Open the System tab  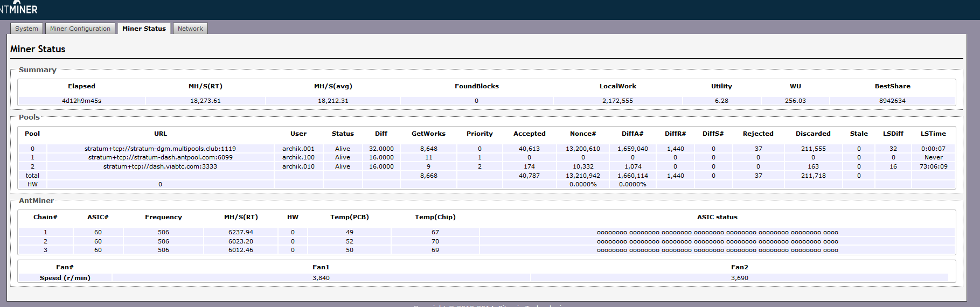pyautogui.click(x=26, y=29)
